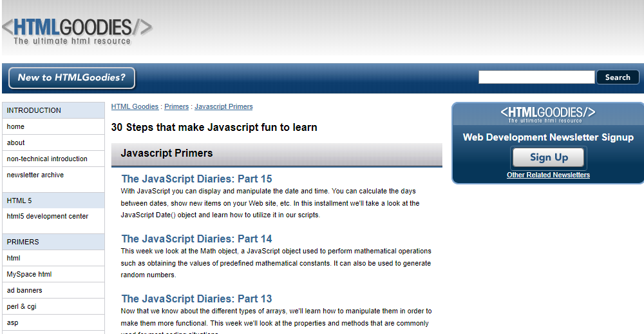644x334 pixels.
Task: Open the ad banners sidebar item
Action: [x=53, y=290]
